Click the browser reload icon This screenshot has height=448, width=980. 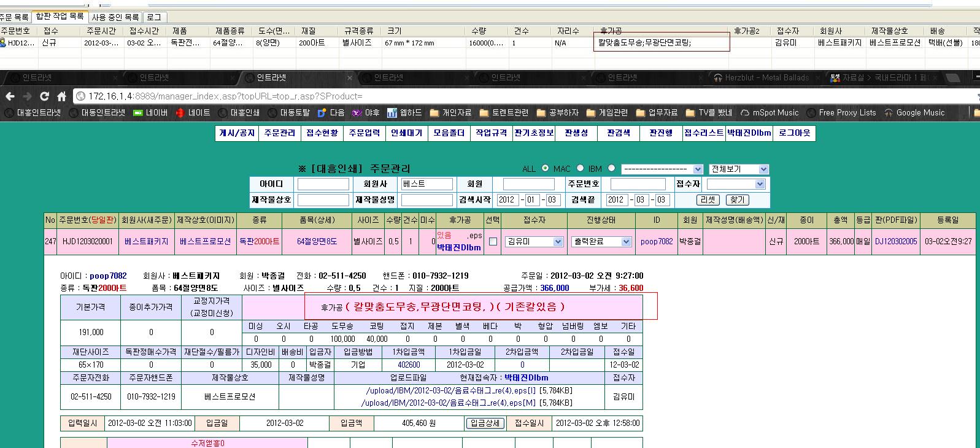44,96
